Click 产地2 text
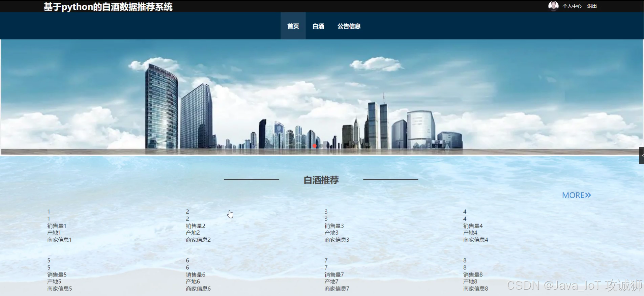Viewport: 644px width, 296px height. click(193, 233)
